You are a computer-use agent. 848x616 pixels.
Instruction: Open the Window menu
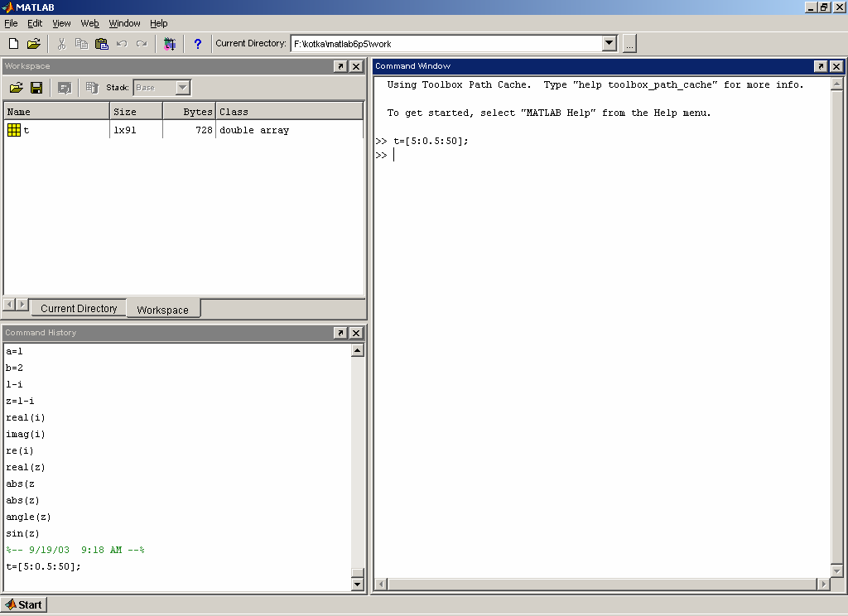point(124,23)
